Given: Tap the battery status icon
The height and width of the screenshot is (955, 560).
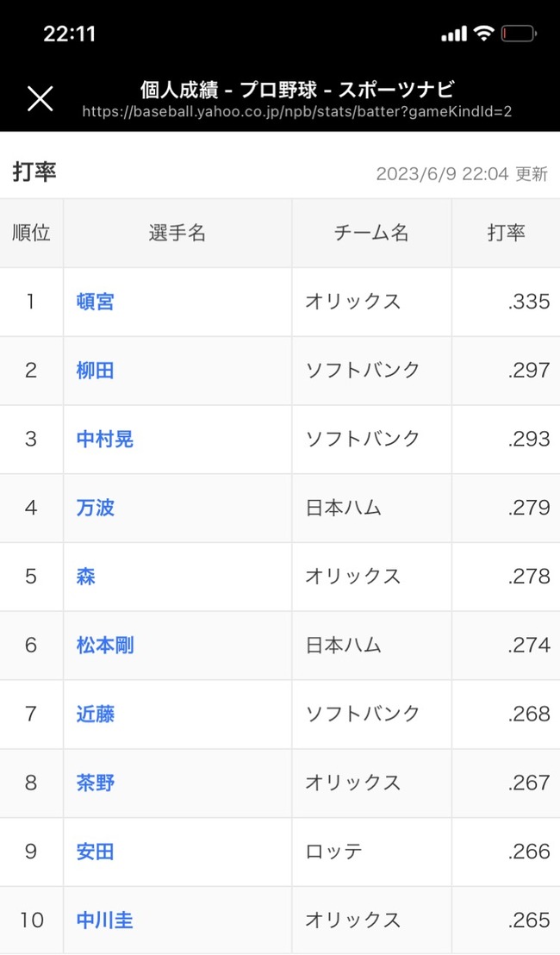Looking at the screenshot, I should [519, 34].
